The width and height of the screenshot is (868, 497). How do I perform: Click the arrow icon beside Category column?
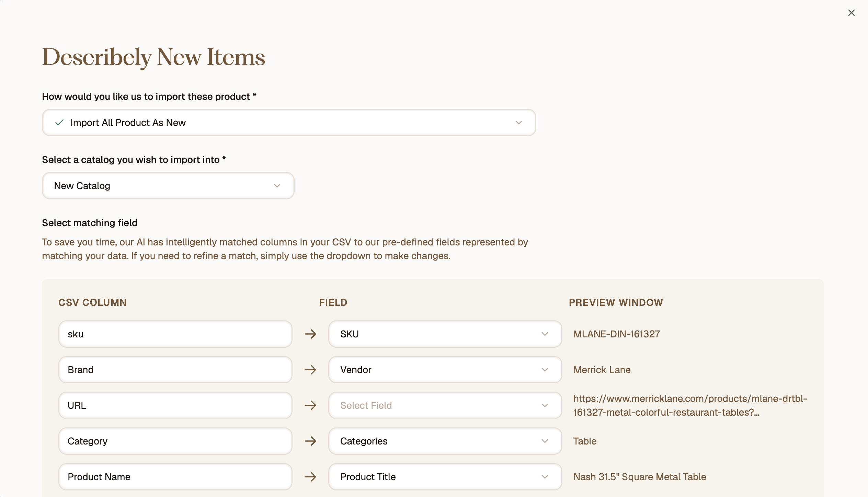pos(310,441)
